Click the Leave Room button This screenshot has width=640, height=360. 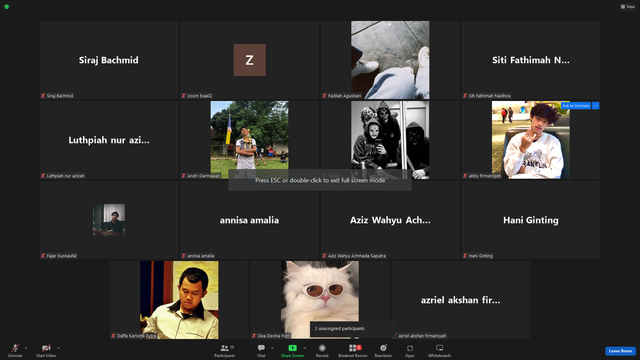pyautogui.click(x=620, y=351)
